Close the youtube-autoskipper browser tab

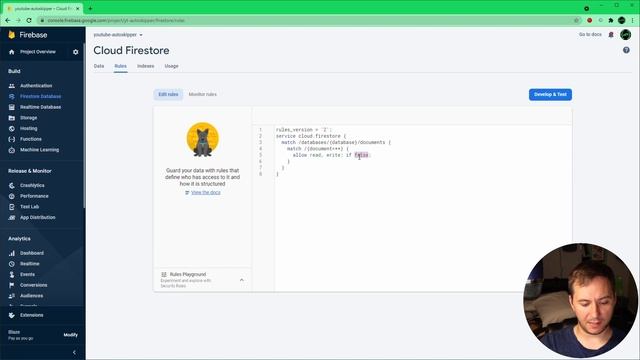click(x=78, y=8)
